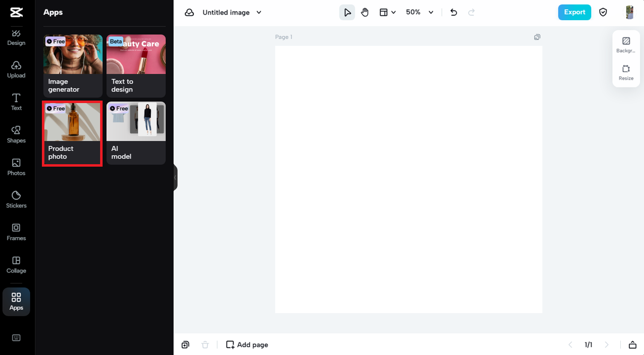Viewport: 644px width, 355px height.
Task: Open the Stickers sidebar panel
Action: coord(16,199)
